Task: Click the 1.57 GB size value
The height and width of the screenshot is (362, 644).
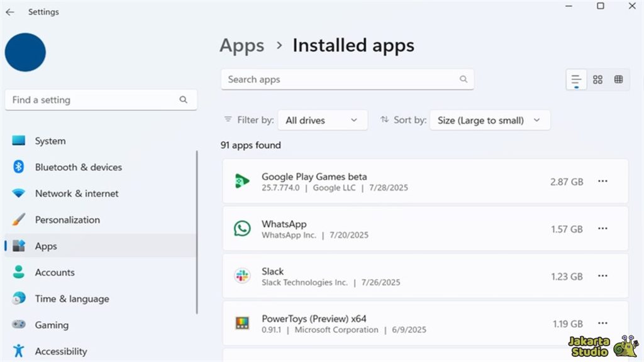Action: (567, 229)
